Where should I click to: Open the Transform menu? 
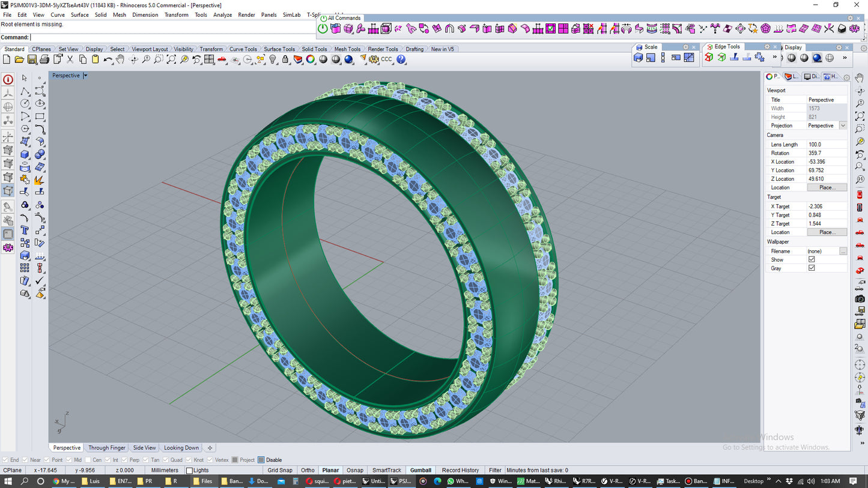pyautogui.click(x=176, y=15)
